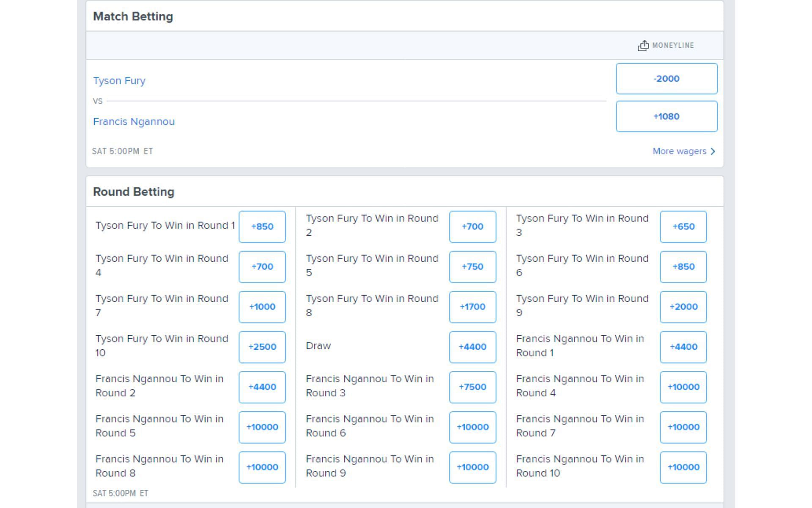Bet Francis Ngannou to win Round 6

click(472, 427)
